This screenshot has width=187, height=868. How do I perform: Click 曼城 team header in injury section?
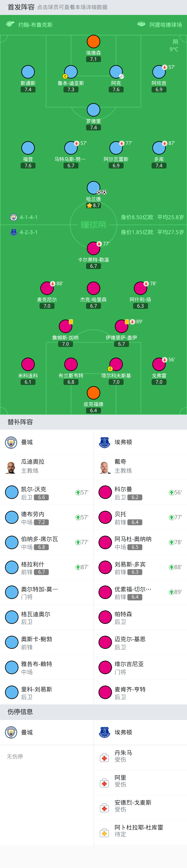coord(27,732)
